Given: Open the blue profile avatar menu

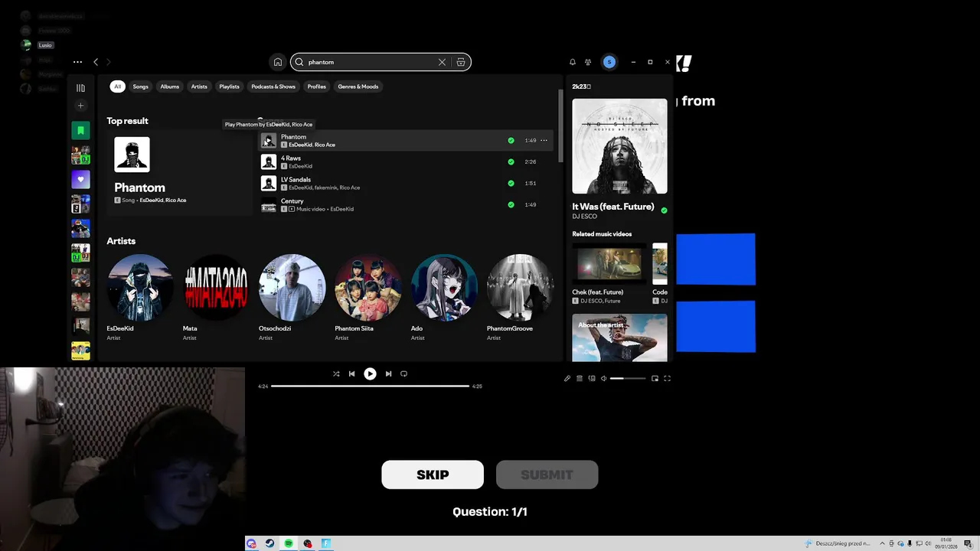Looking at the screenshot, I should [x=609, y=62].
